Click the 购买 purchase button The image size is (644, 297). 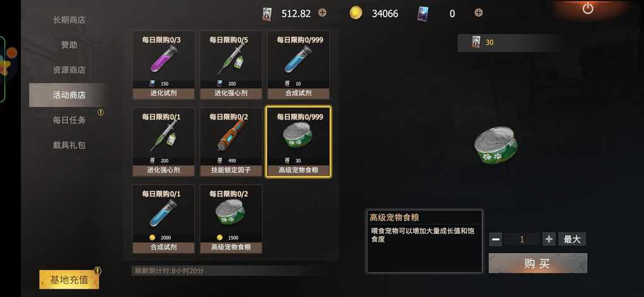pos(538,263)
